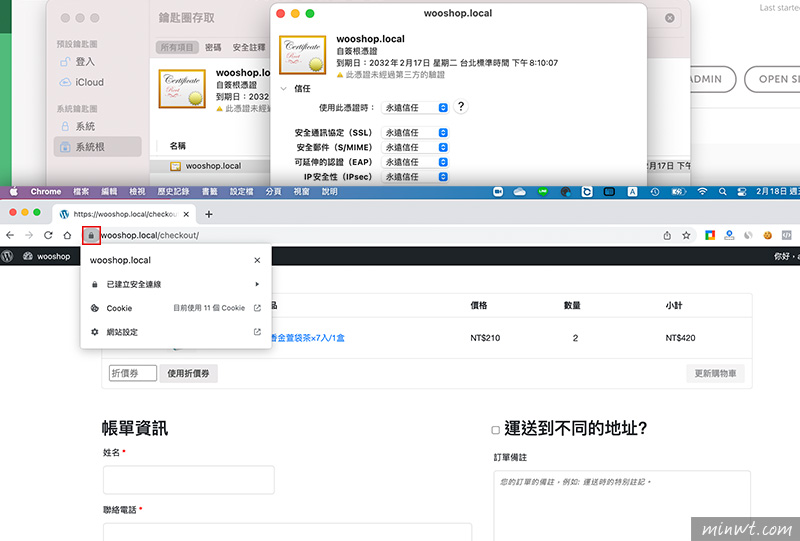800x541 pixels.
Task: Open the Apple menu in the menu bar
Action: (14, 191)
